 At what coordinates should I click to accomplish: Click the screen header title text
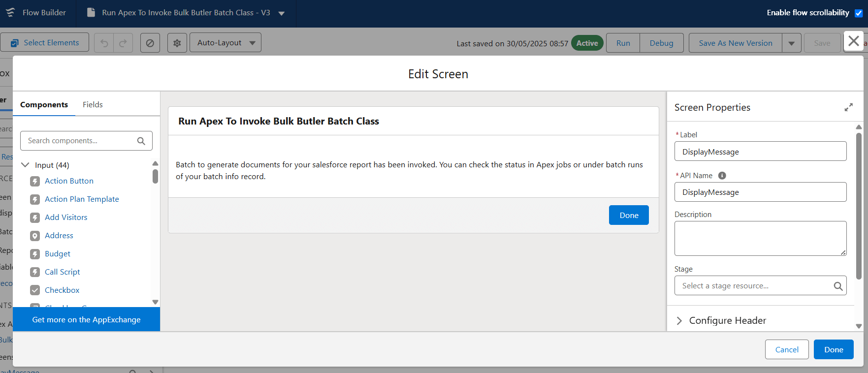tap(279, 121)
